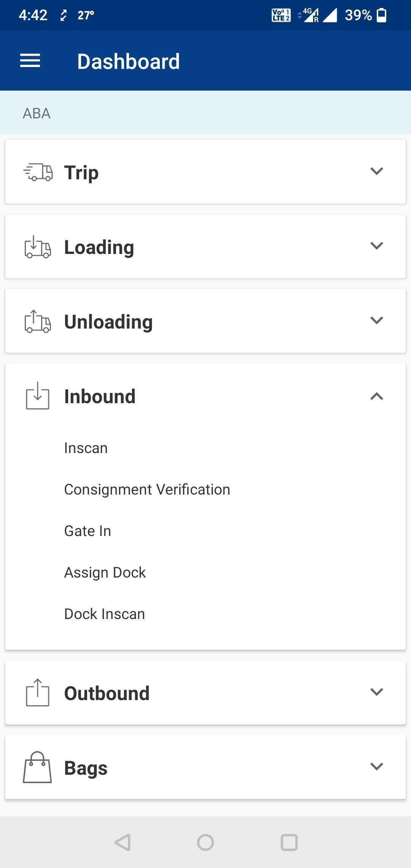The height and width of the screenshot is (868, 411).
Task: Select Consignment Verification
Action: [147, 490]
